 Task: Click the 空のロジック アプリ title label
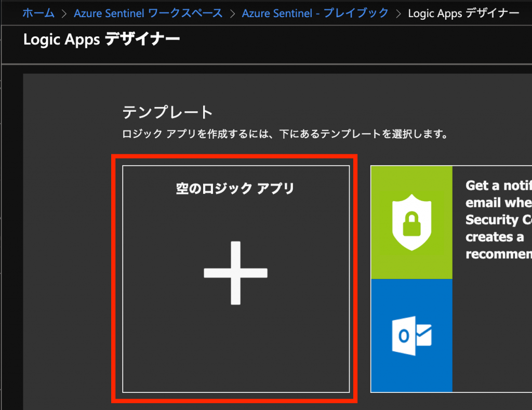235,188
